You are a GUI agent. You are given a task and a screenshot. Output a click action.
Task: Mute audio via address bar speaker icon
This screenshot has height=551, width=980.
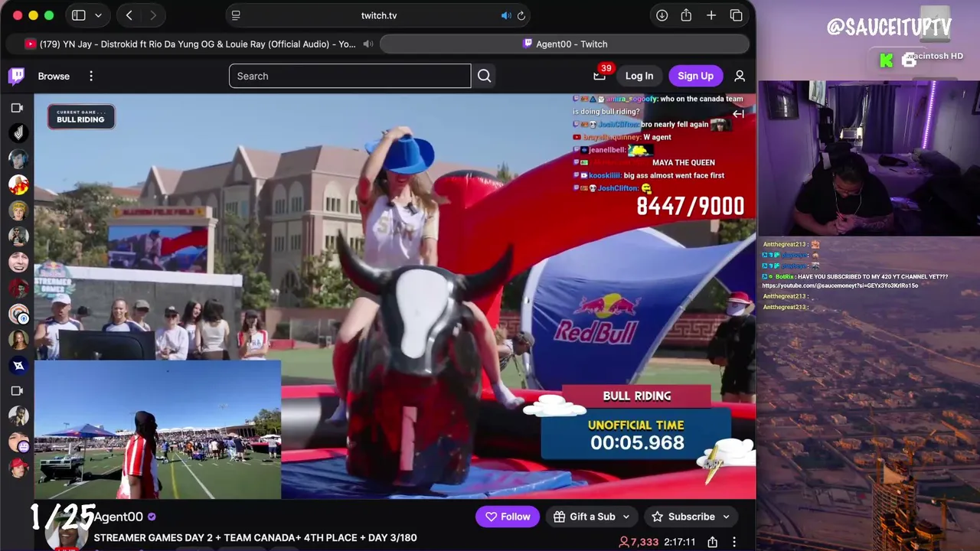pyautogui.click(x=506, y=15)
